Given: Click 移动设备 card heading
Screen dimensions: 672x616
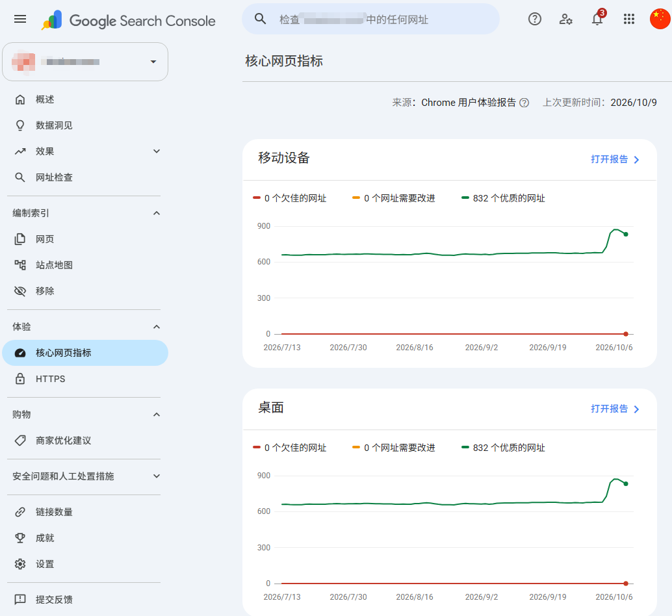Looking at the screenshot, I should [284, 158].
